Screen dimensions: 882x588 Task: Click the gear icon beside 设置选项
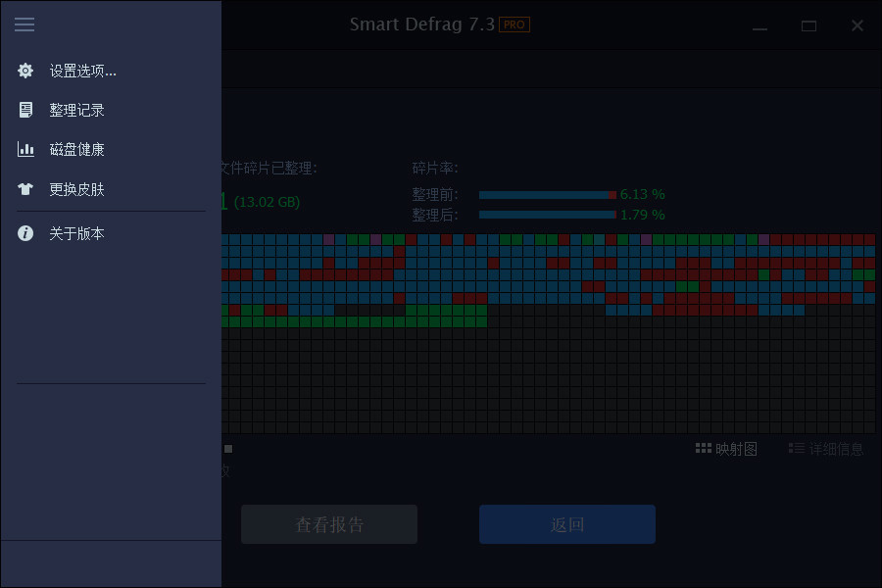(x=25, y=71)
